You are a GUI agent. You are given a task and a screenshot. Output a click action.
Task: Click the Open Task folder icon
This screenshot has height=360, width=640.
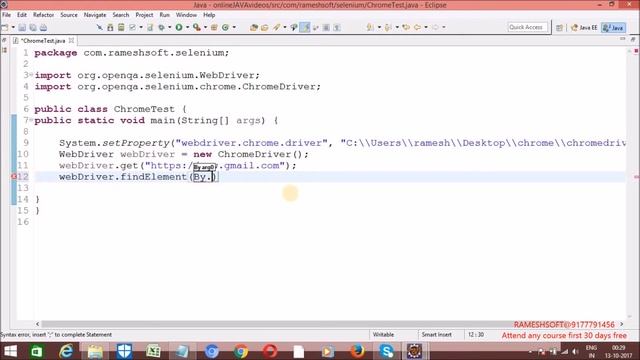264,27
